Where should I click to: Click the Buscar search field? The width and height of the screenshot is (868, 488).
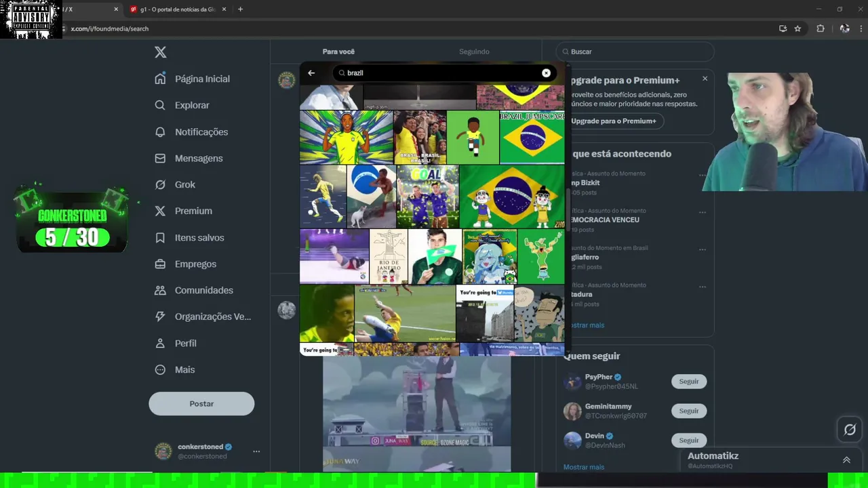635,52
